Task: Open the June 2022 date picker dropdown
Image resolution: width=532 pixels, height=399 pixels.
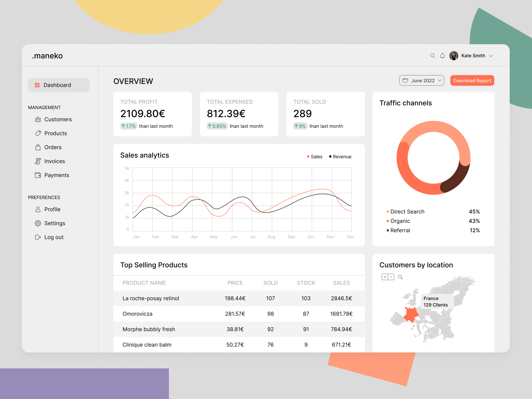Action: click(x=421, y=80)
